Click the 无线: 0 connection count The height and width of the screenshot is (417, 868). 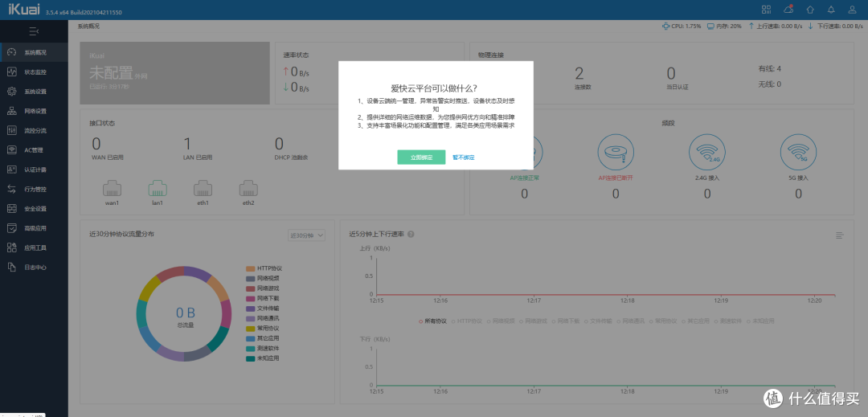coord(769,84)
